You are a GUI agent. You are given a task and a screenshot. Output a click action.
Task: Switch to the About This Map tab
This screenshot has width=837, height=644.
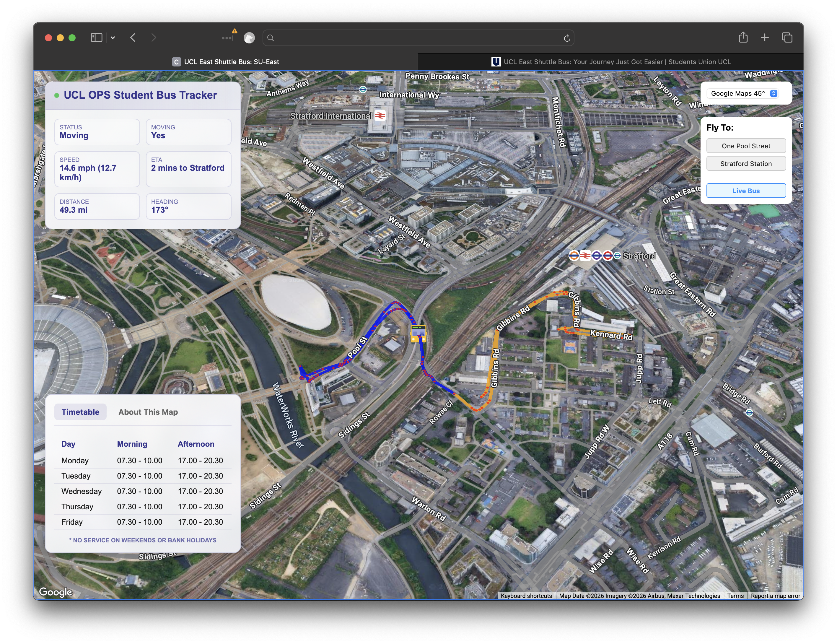point(148,412)
